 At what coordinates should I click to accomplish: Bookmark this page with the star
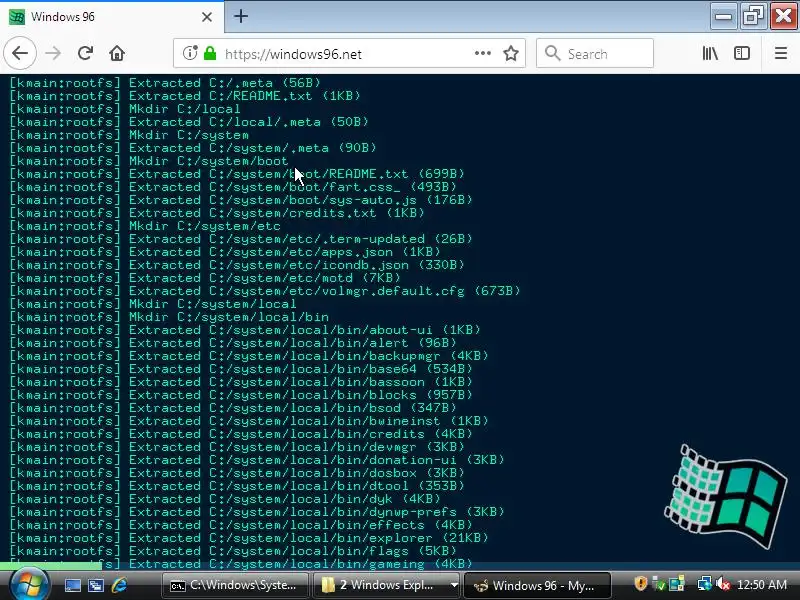[511, 53]
